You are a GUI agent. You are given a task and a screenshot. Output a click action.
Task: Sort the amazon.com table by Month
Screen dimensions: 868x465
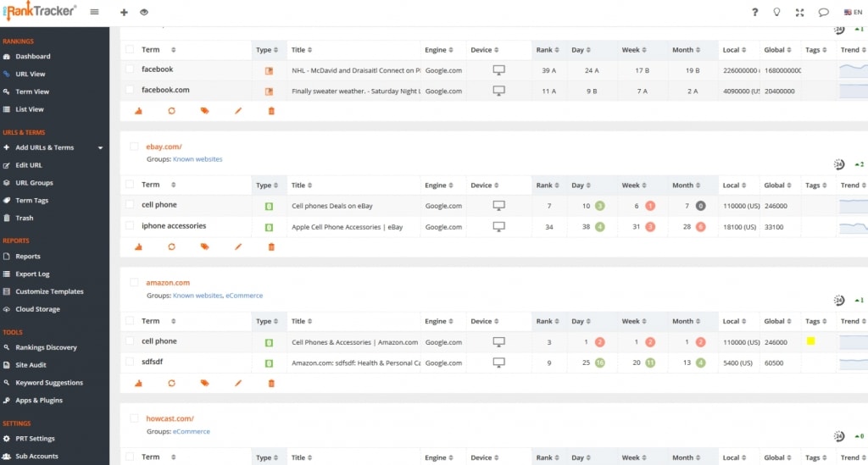[x=686, y=321]
